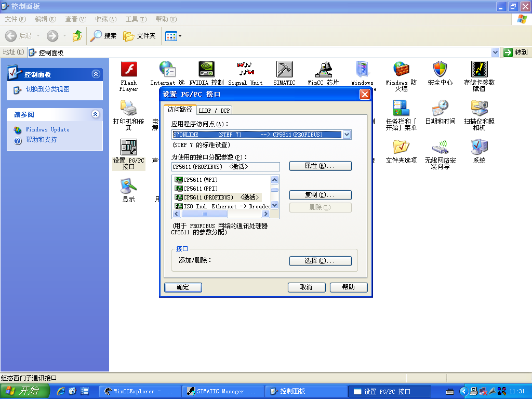Switch to WinCCExplorer taskbar window
The width and height of the screenshot is (532, 399).
[x=140, y=391]
